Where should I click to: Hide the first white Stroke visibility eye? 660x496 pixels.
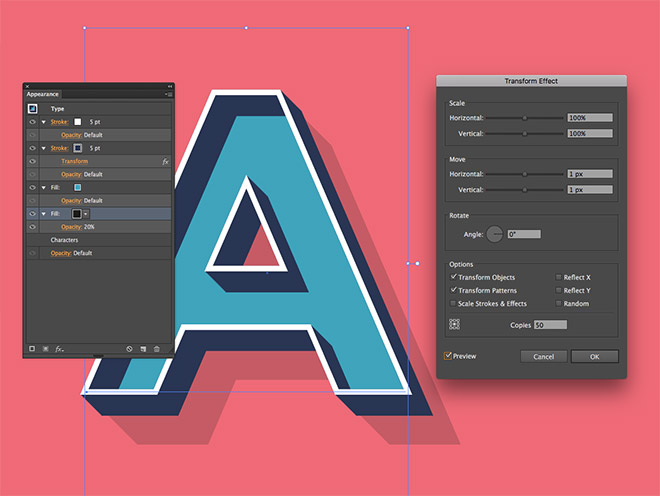pyautogui.click(x=32, y=122)
